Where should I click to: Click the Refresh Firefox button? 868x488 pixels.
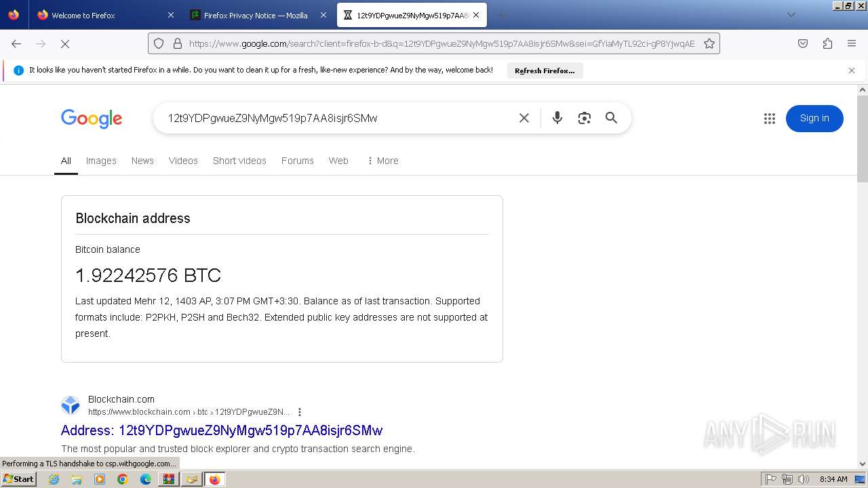coord(545,70)
